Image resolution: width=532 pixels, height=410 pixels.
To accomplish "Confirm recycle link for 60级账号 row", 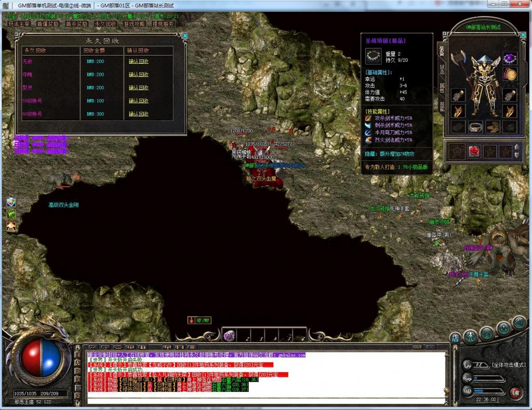I will coord(138,114).
